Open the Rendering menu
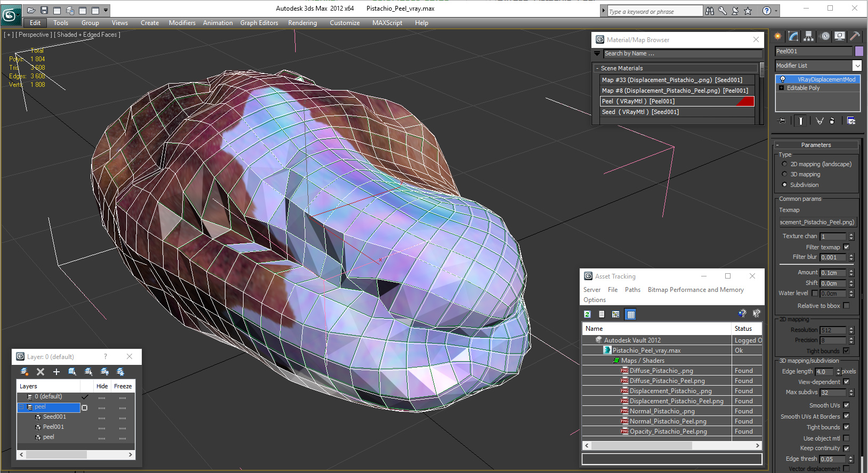The height and width of the screenshot is (473, 868). [x=303, y=23]
